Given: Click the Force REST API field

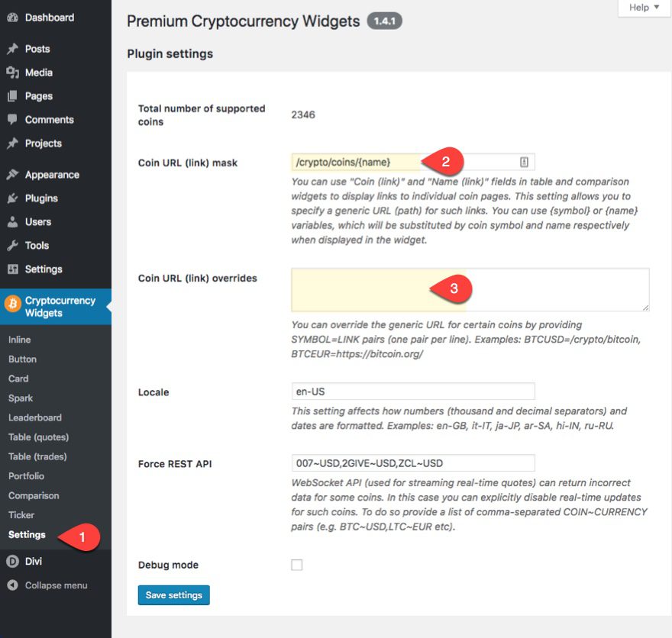Looking at the screenshot, I should coord(412,463).
